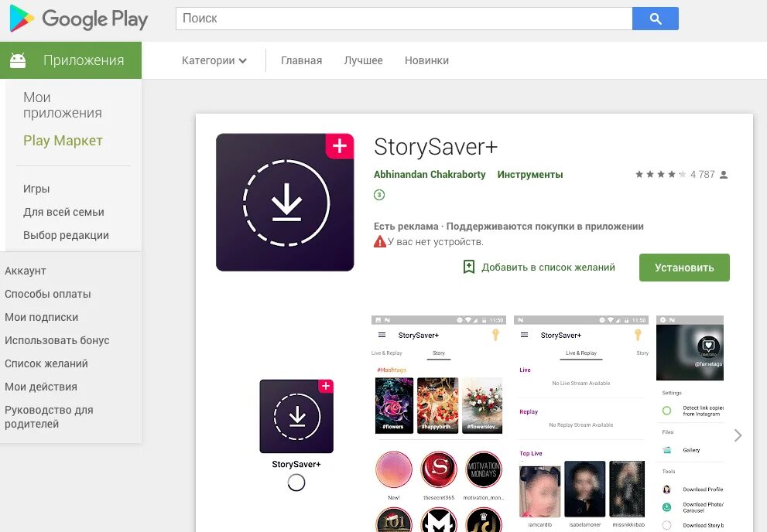Click the Android robot icon by Приложения
767x532 pixels.
click(18, 60)
